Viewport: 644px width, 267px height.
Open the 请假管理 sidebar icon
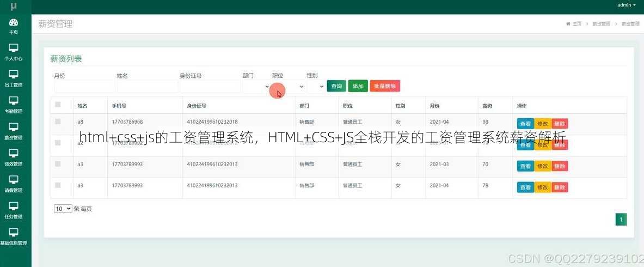pos(14,180)
